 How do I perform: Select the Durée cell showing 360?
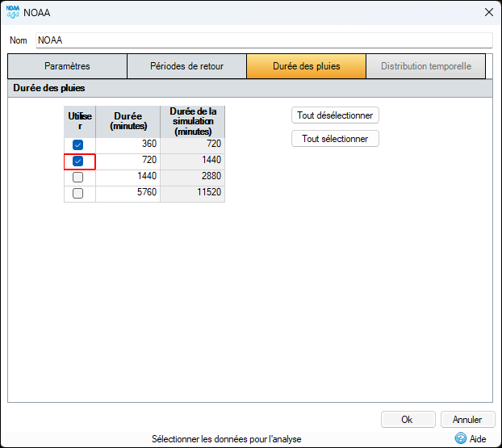click(x=128, y=145)
